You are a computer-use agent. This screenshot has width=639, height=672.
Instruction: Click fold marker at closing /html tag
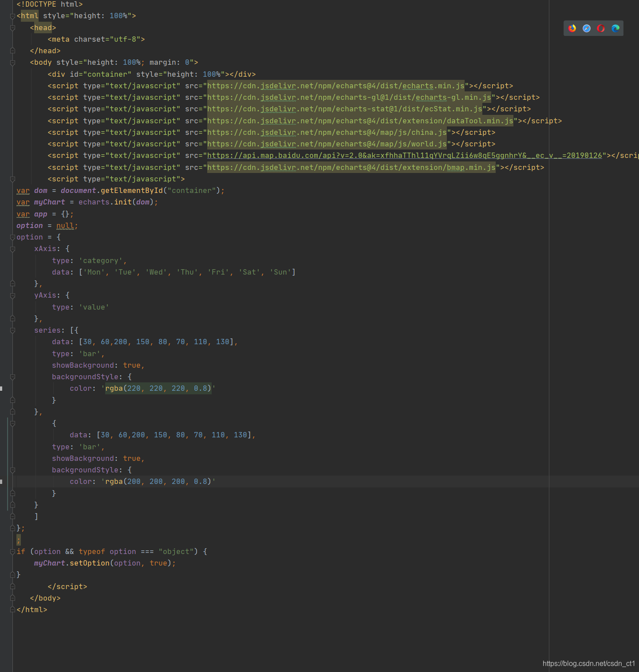(x=12, y=610)
